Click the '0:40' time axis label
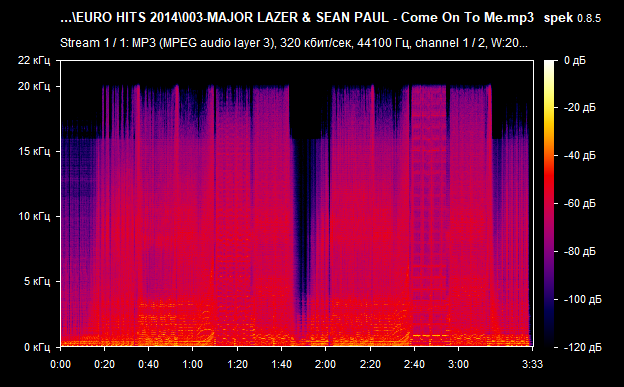This screenshot has width=624, height=387. point(149,364)
